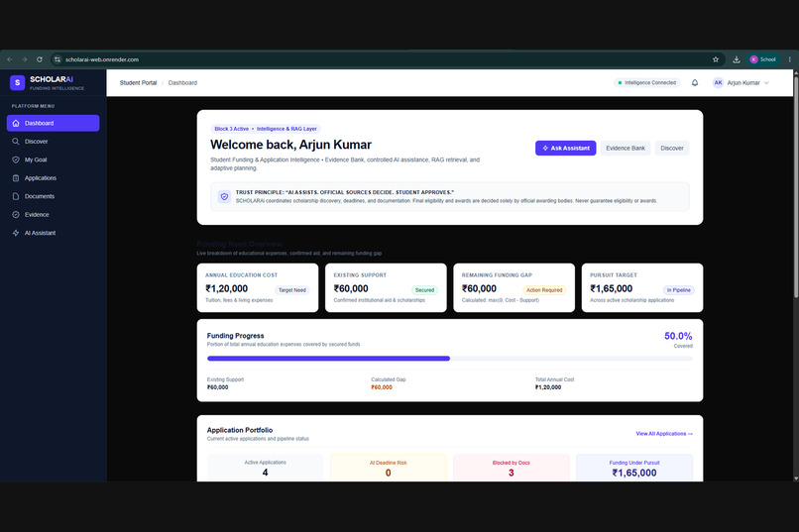Open the Documents menu item
Screen dimensions: 799x532
click(53, 196)
